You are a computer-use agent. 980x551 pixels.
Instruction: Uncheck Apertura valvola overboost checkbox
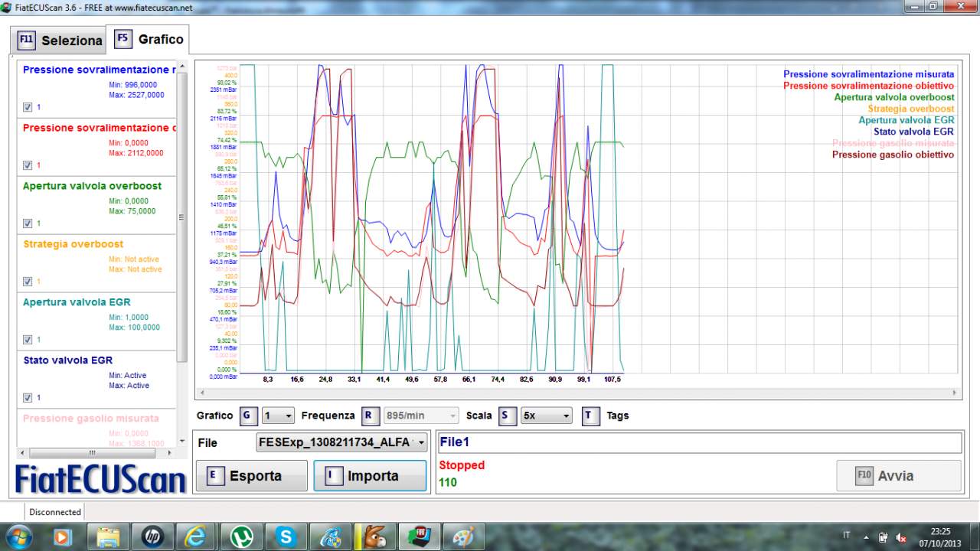[28, 223]
